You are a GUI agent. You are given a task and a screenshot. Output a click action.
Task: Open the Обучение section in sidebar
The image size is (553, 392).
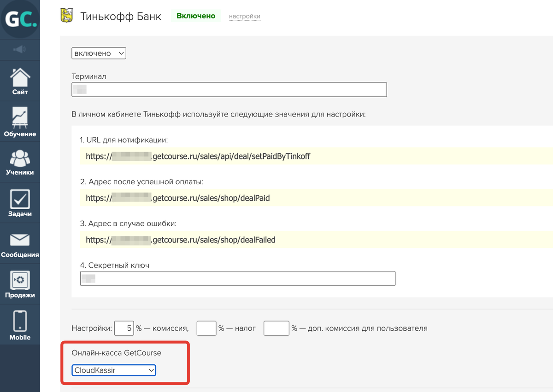click(20, 122)
